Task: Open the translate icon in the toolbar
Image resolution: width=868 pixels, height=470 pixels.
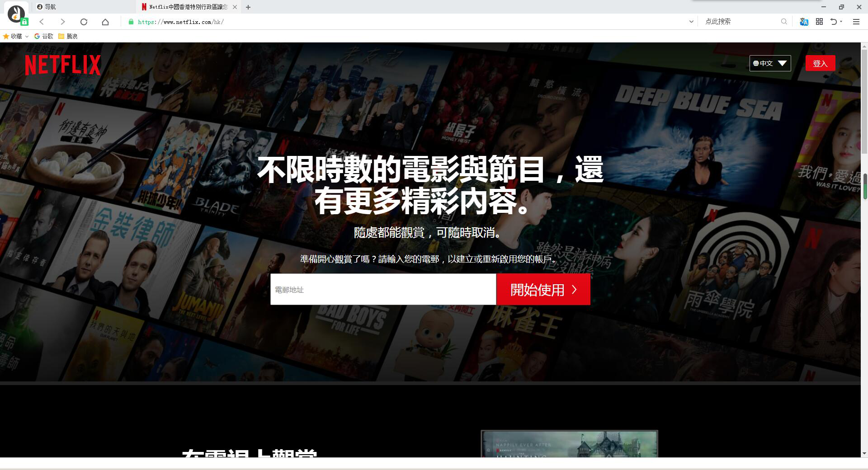Action: pos(804,22)
